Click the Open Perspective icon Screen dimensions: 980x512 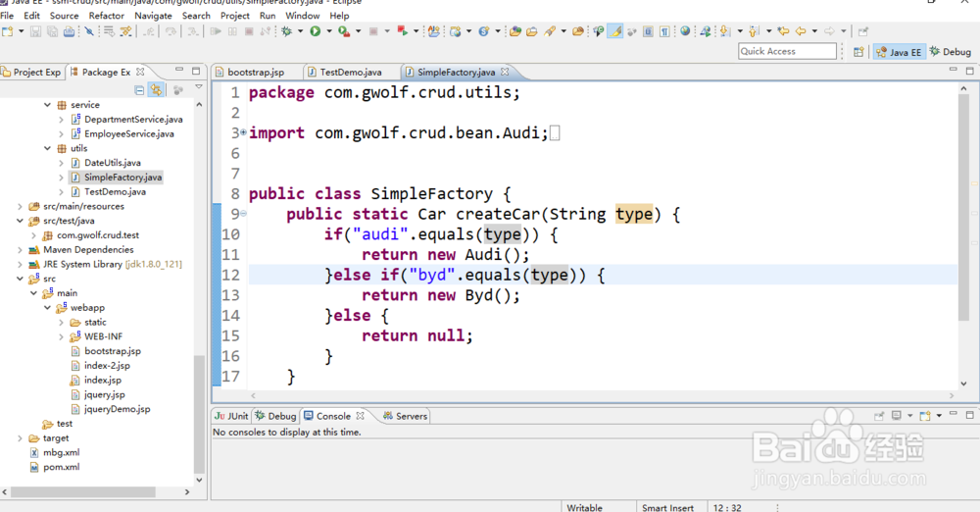tap(858, 52)
